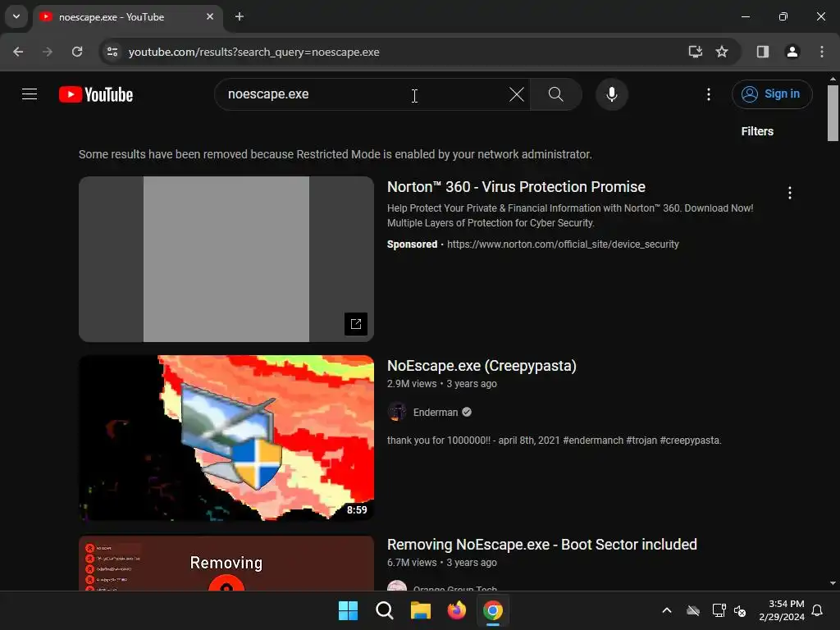The image size is (840, 630).
Task: View site information icon in address bar
Action: 112,52
